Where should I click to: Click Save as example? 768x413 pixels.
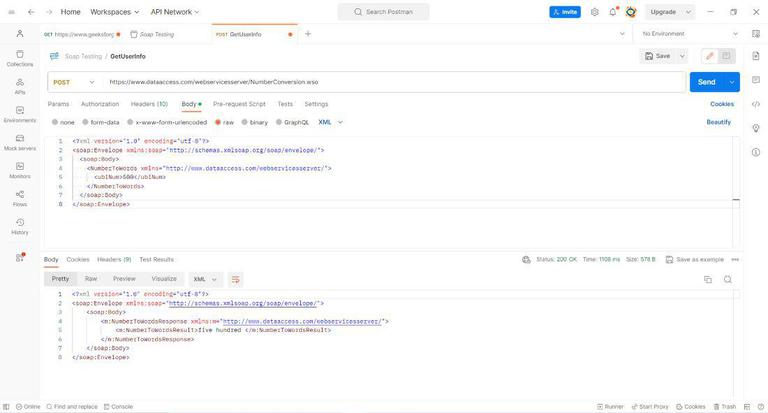click(695, 260)
